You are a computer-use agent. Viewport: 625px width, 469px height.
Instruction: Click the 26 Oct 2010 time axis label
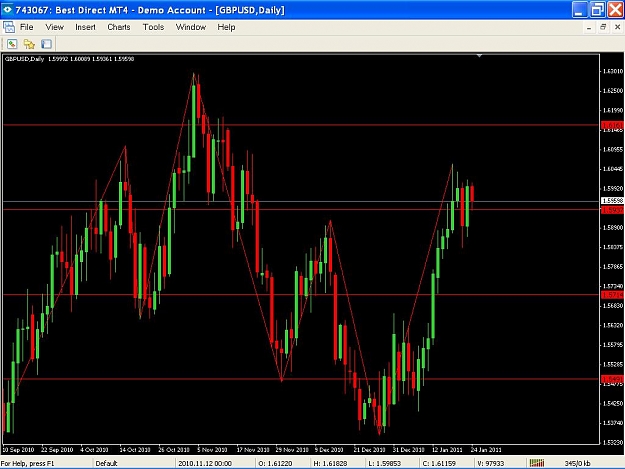174,449
